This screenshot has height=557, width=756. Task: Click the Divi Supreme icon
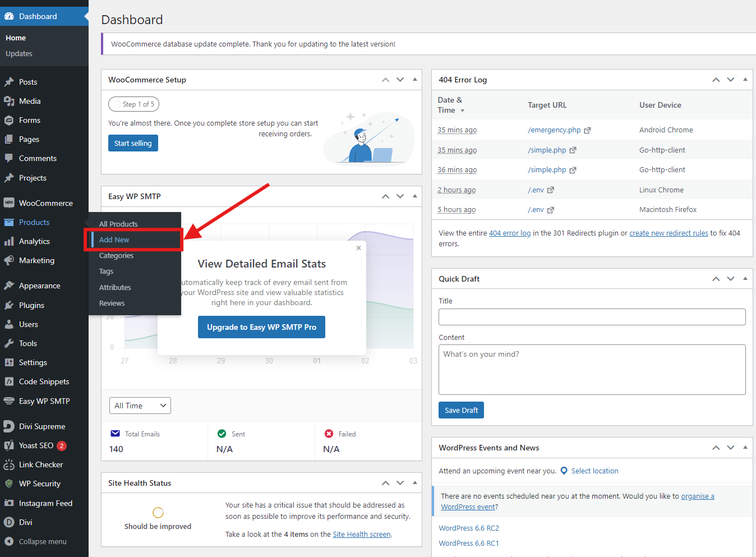[9, 426]
